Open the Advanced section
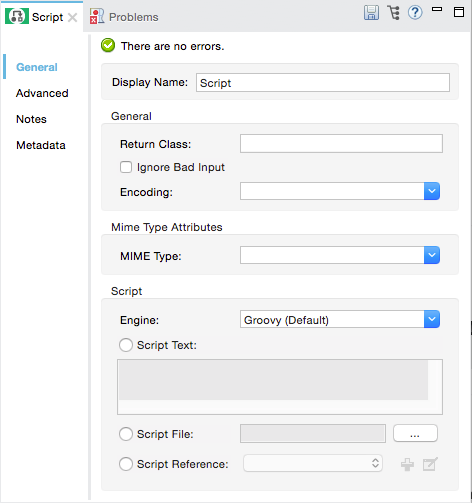 [x=42, y=93]
